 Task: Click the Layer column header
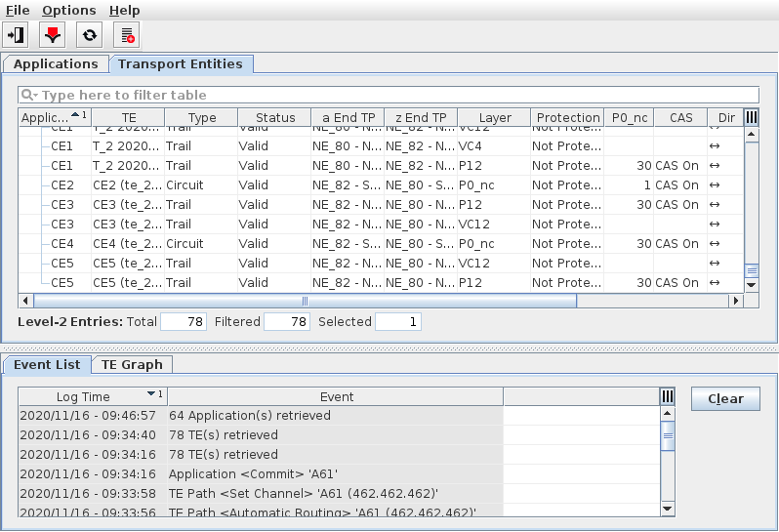495,117
